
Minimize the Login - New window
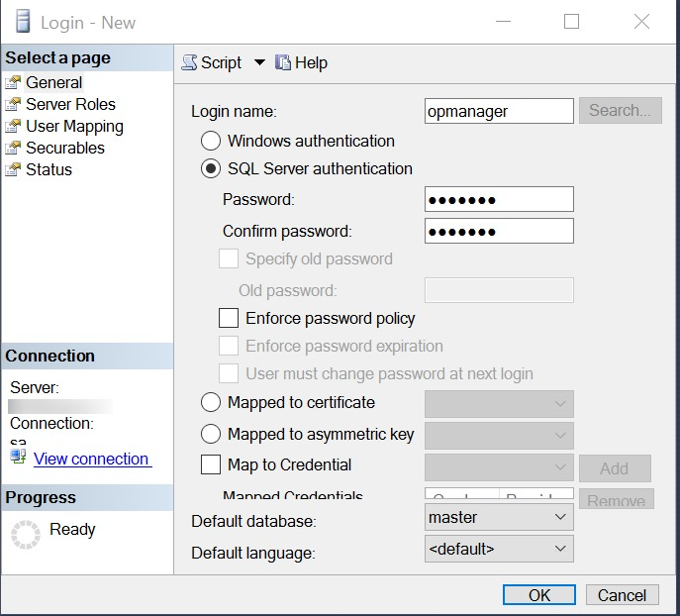[503, 21]
